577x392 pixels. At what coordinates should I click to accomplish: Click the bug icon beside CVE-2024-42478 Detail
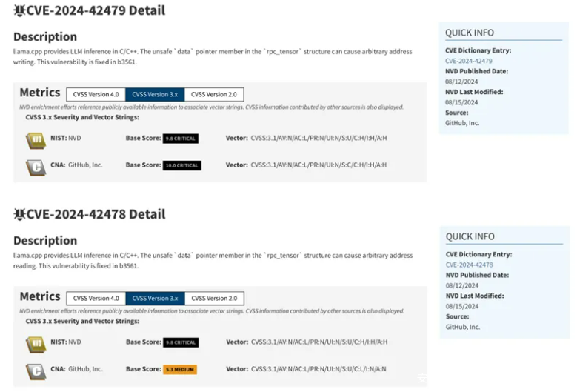(20, 214)
